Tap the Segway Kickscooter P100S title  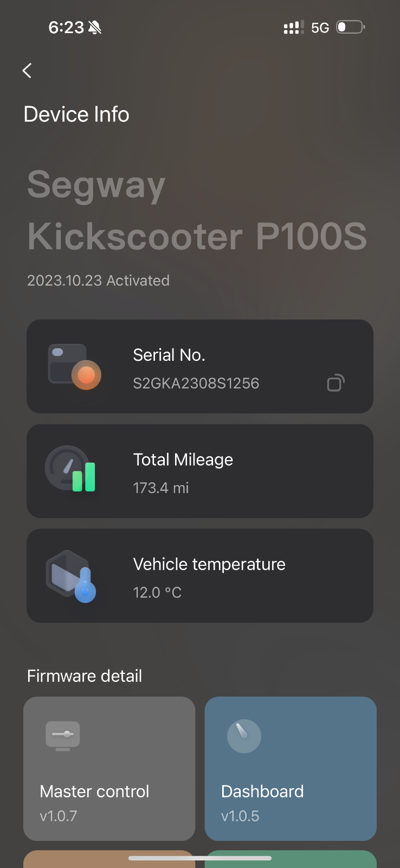coord(197,210)
